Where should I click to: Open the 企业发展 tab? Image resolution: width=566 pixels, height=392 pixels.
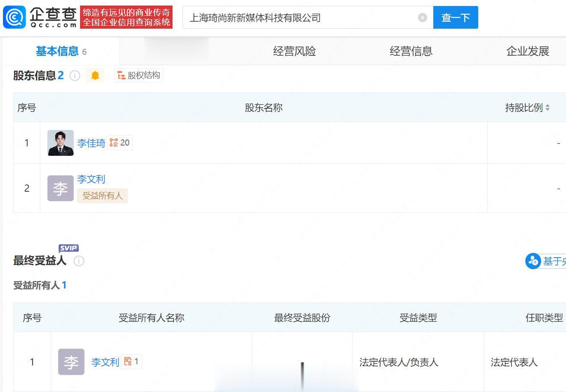(x=528, y=51)
